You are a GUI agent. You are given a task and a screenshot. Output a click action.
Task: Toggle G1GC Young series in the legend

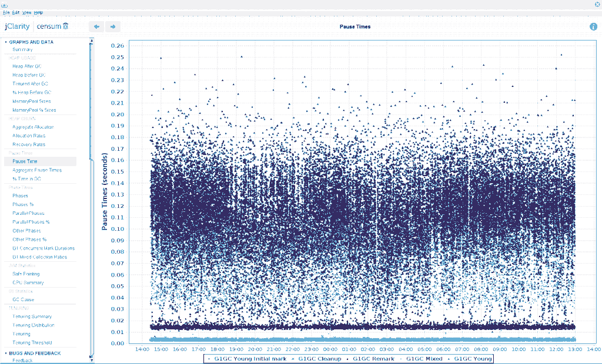[x=470, y=359]
